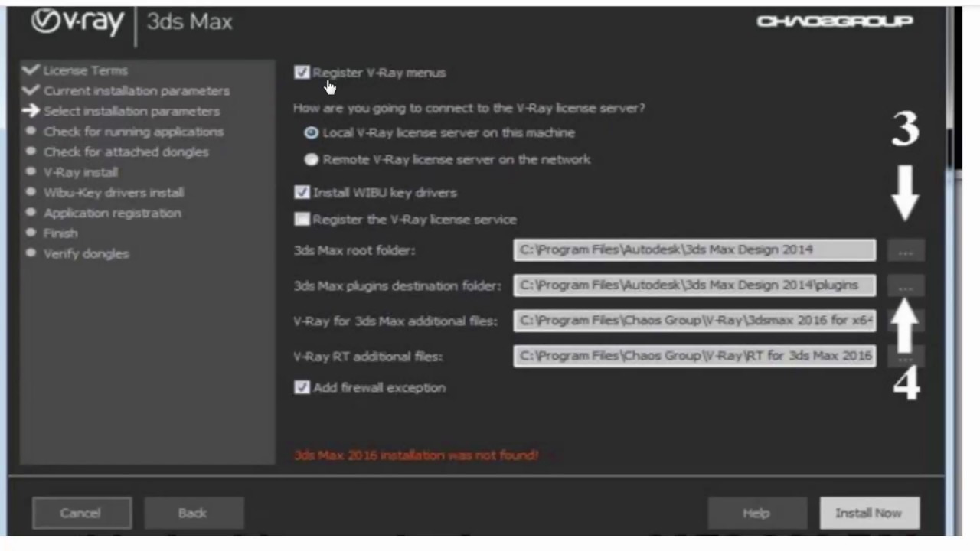
Task: Click the V-Ray logo in header
Action: (x=77, y=22)
